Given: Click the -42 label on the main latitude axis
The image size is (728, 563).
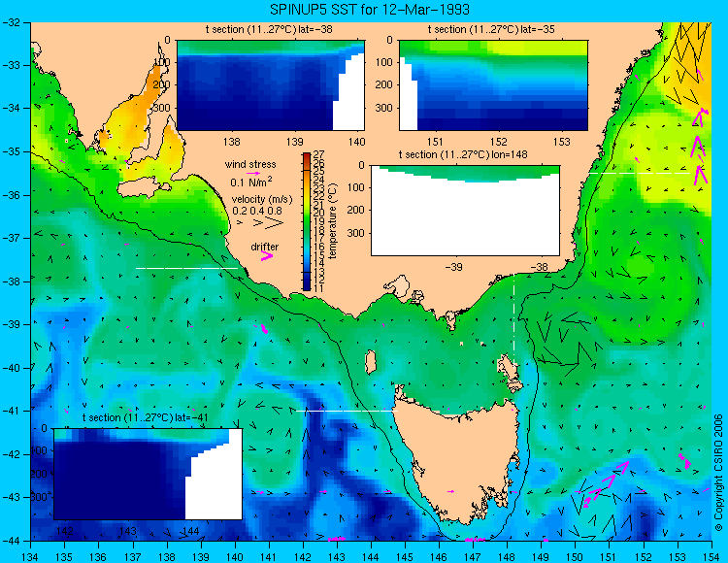Looking at the screenshot, I should click(11, 454).
